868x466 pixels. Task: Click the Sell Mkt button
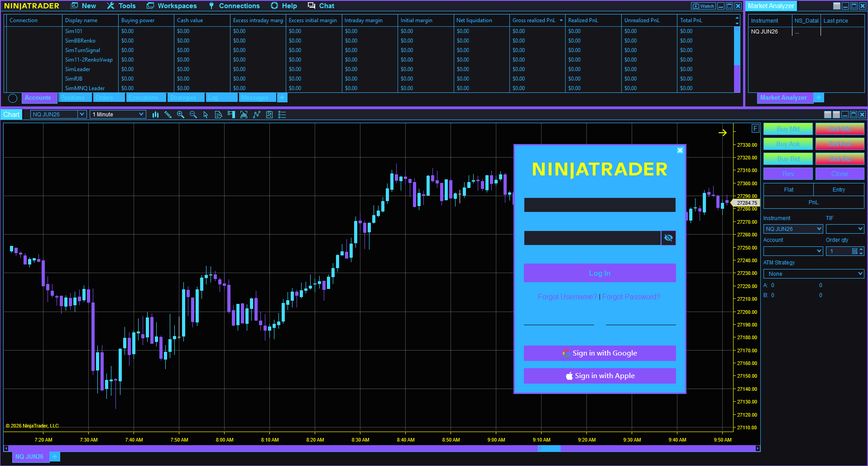(840, 129)
